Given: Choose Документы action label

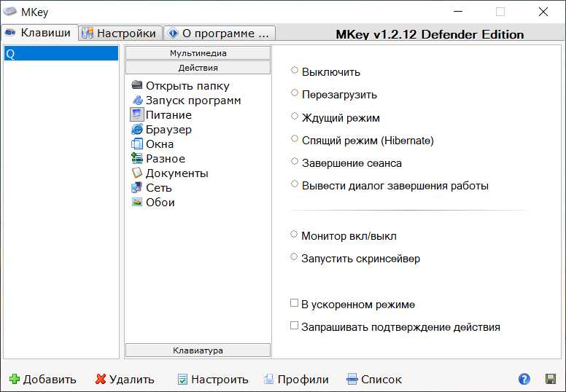Looking at the screenshot, I should tap(177, 173).
